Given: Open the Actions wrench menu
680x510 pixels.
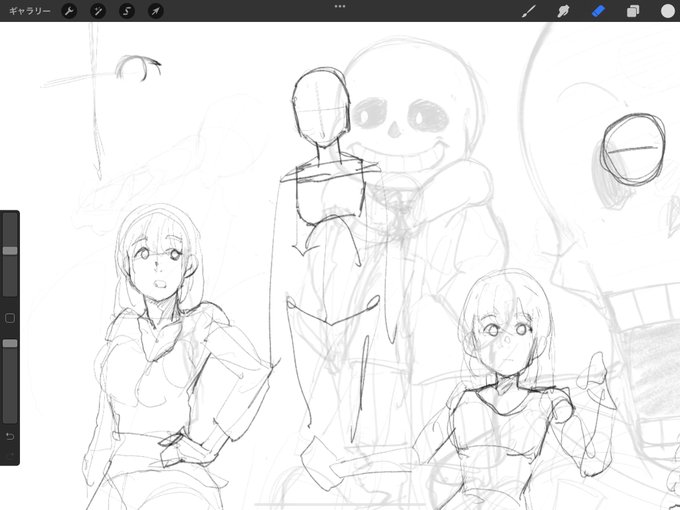Looking at the screenshot, I should [x=69, y=11].
